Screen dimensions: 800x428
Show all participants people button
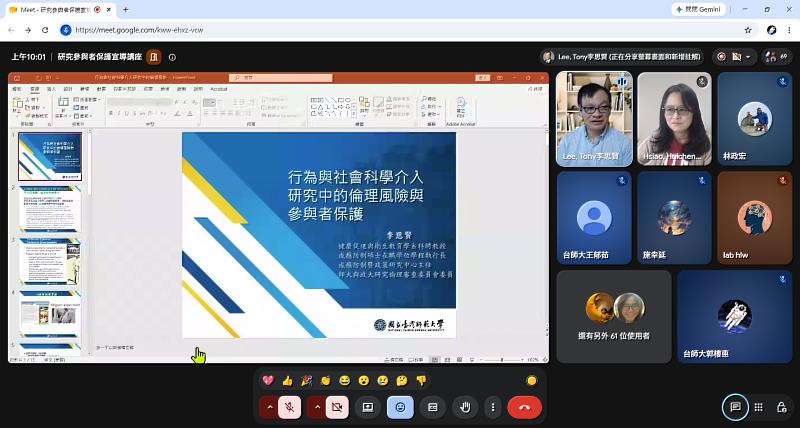777,57
